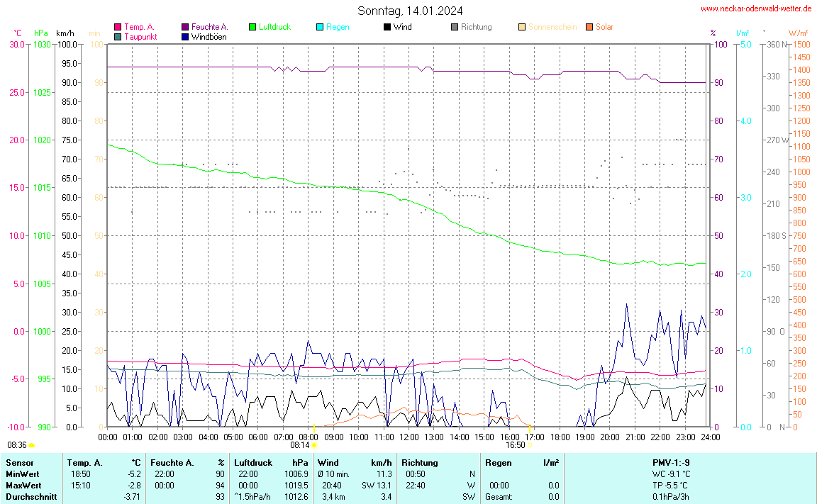Click the purple Feuchte A. legend square

185,27
